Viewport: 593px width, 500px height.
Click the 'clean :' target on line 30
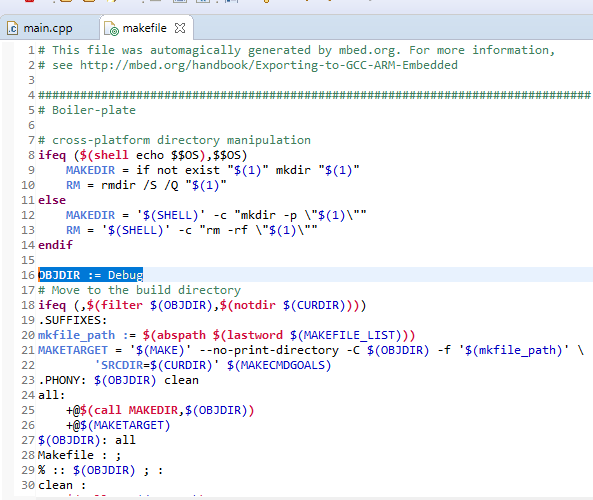(62, 485)
